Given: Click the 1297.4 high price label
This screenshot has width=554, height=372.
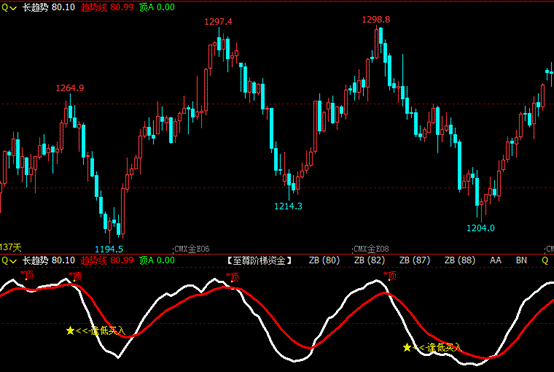Looking at the screenshot, I should 218,22.
